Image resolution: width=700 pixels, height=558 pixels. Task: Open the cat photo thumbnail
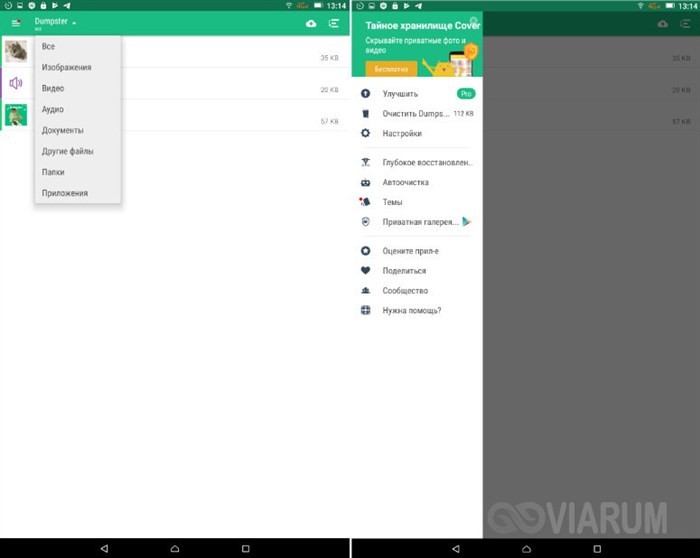pos(16,51)
